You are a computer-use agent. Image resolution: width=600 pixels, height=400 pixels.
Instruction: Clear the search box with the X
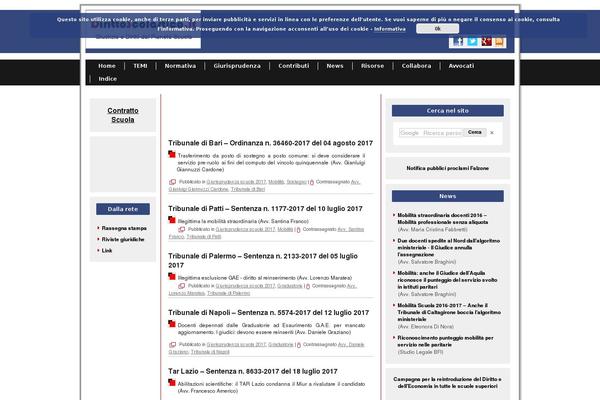492,133
